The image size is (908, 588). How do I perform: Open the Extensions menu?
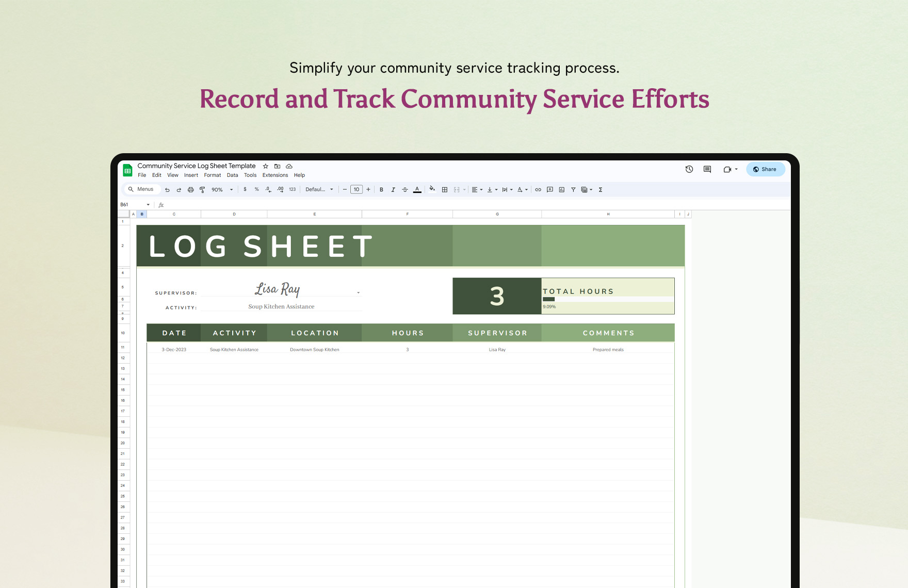[275, 175]
